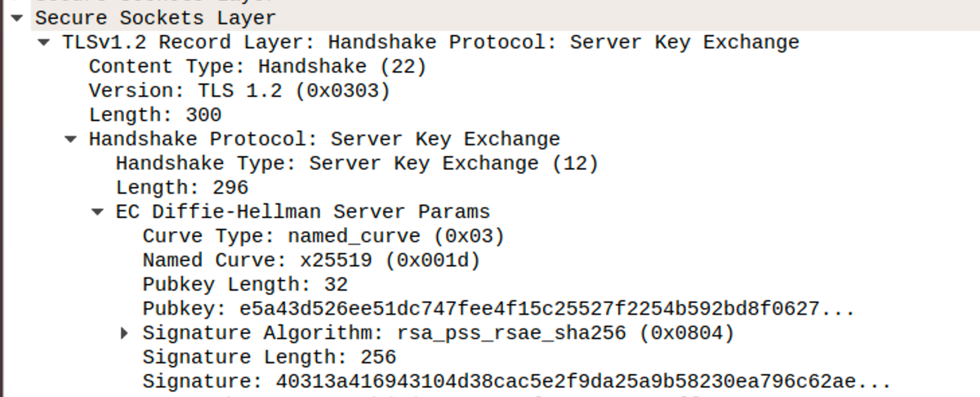This screenshot has width=980, height=397.
Task: Select Version: TLS 1.2 (0x0303) field
Action: point(239,91)
